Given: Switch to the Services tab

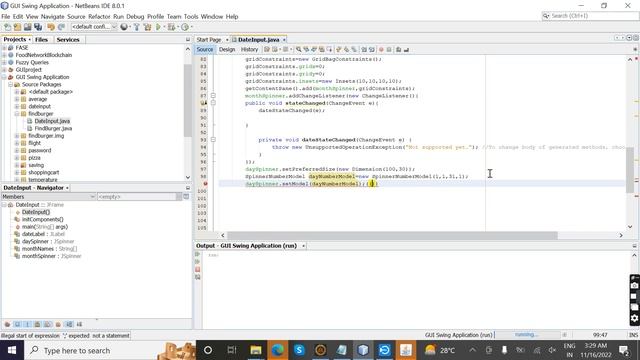Looking at the screenshot, I should pyautogui.click(x=68, y=40).
